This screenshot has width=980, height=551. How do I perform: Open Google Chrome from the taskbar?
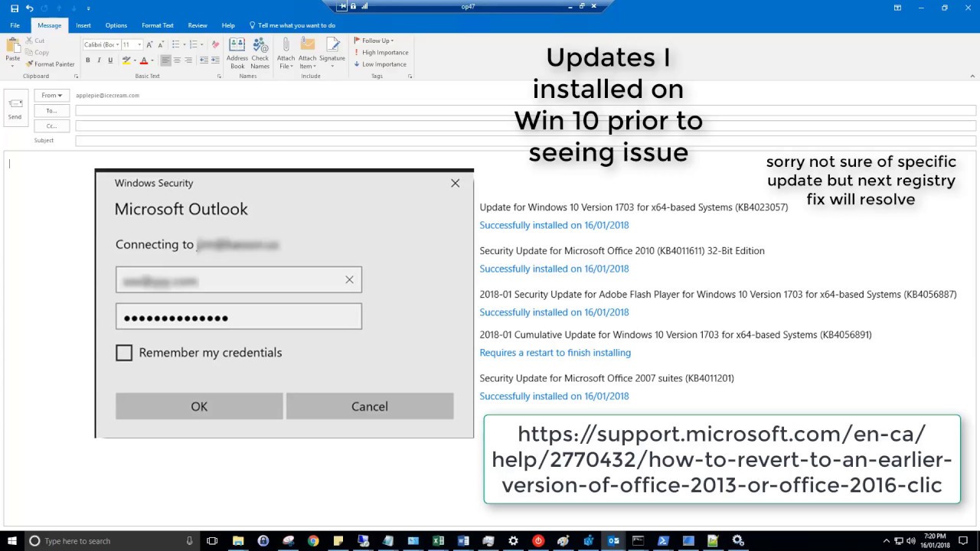point(313,541)
